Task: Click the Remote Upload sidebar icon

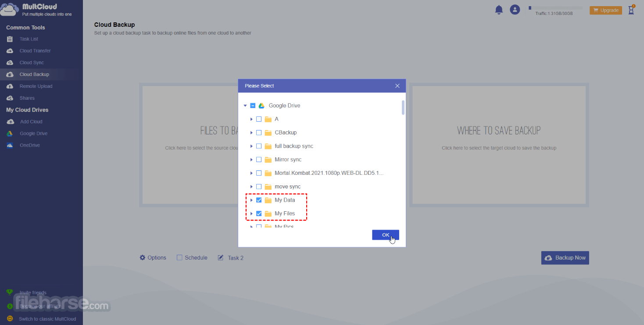Action: [x=10, y=87]
